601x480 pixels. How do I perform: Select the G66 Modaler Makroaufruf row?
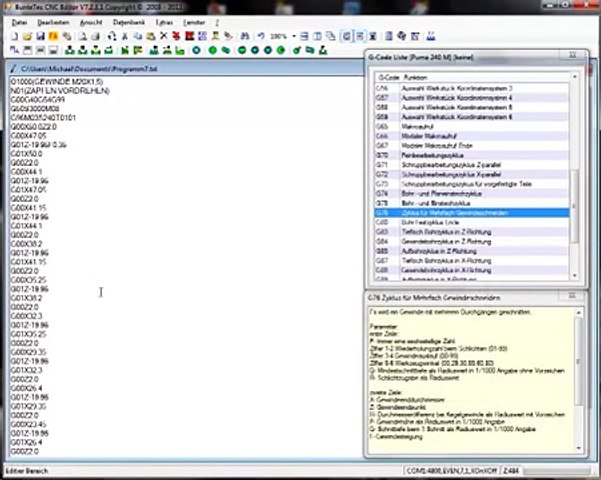(472, 136)
